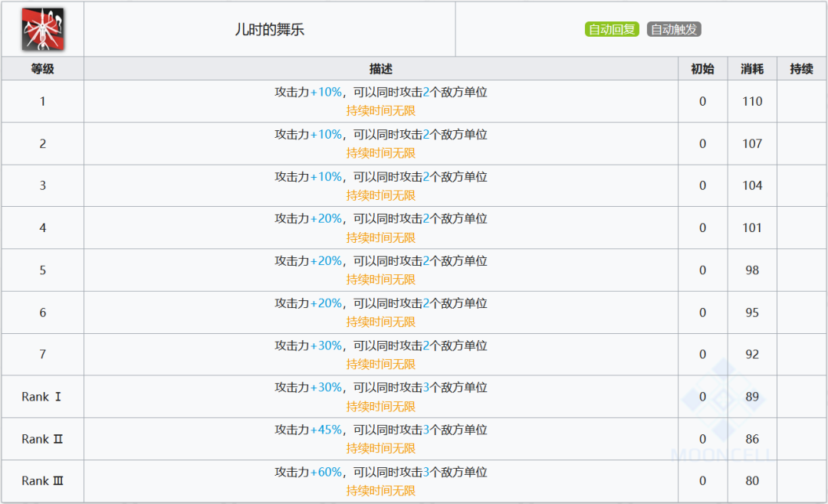
Task: Click the level 7 description text
Action: 380,345
